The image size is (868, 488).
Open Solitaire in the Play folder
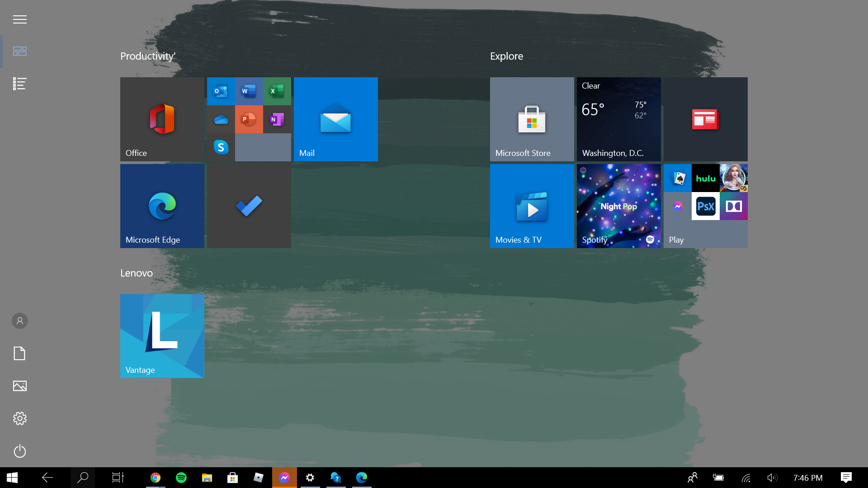click(677, 178)
